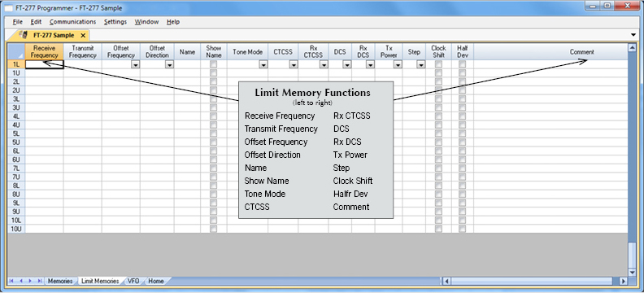
Task: Switch to the Memories sheet tab
Action: [x=60, y=281]
